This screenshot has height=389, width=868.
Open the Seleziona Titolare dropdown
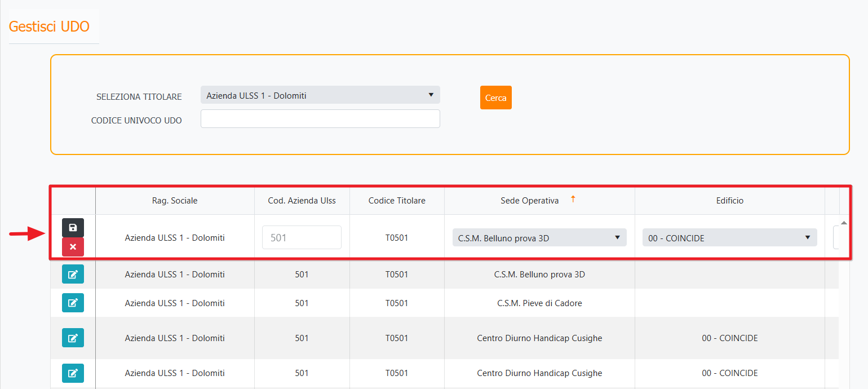click(x=320, y=95)
